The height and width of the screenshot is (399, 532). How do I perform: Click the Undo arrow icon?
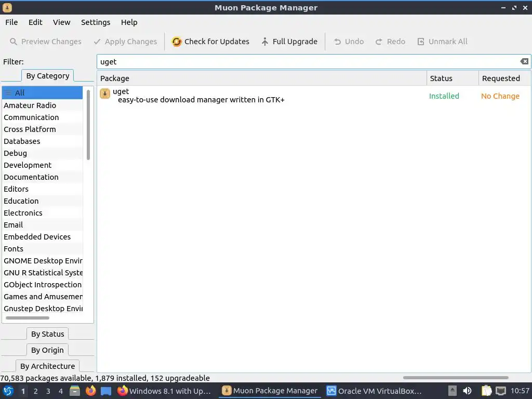pos(337,42)
